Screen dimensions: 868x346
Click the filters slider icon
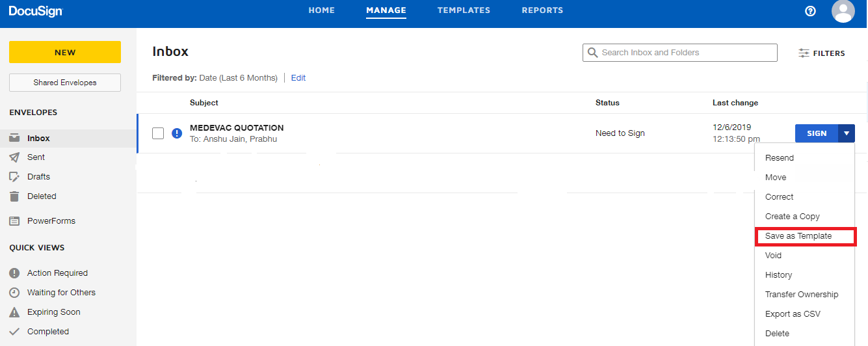[804, 53]
